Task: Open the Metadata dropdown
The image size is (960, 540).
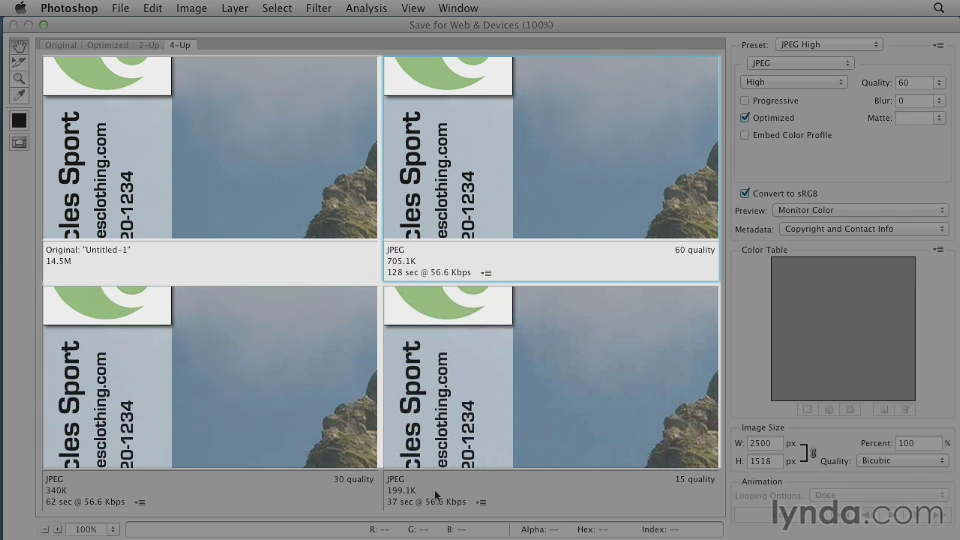Action: point(862,229)
